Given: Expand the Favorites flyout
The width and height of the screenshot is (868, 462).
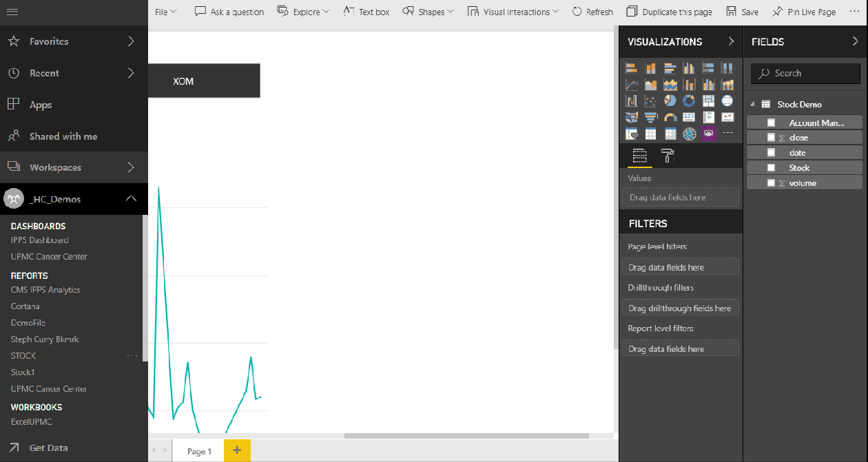Looking at the screenshot, I should [x=131, y=41].
